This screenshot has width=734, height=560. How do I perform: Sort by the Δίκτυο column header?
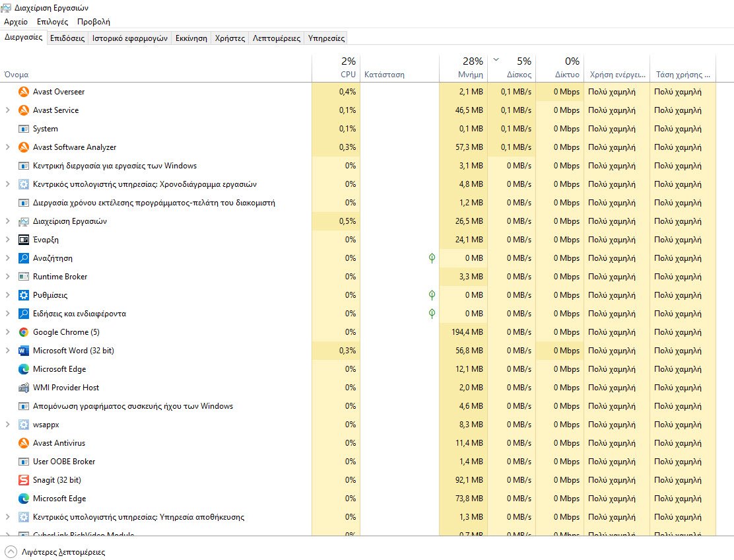(560, 68)
